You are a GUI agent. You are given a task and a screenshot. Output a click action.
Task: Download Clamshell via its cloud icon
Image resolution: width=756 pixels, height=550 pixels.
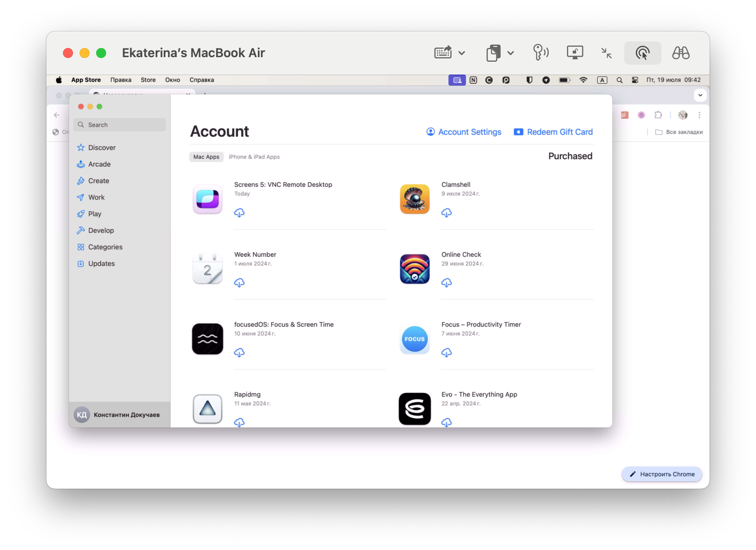446,213
